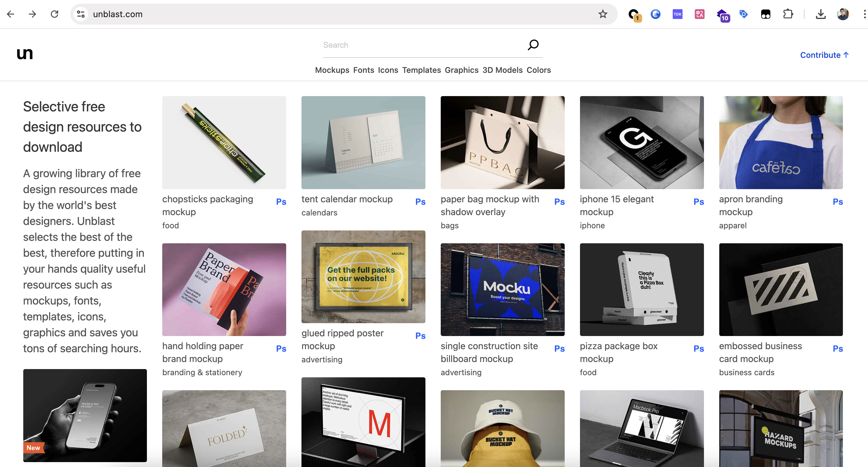This screenshot has height=467, width=868.
Task: Open the iPhone 15 elegant mockup thumbnail
Action: click(642, 143)
